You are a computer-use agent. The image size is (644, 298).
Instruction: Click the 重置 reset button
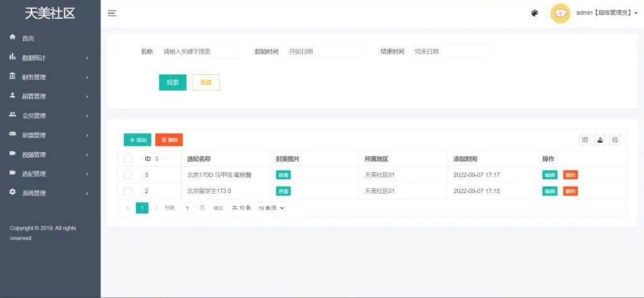pyautogui.click(x=206, y=82)
